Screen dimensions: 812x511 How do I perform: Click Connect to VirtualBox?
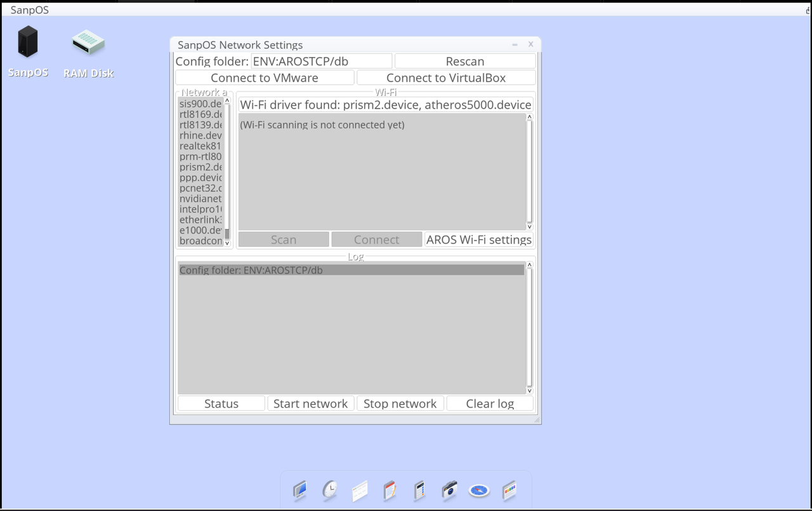(x=446, y=77)
